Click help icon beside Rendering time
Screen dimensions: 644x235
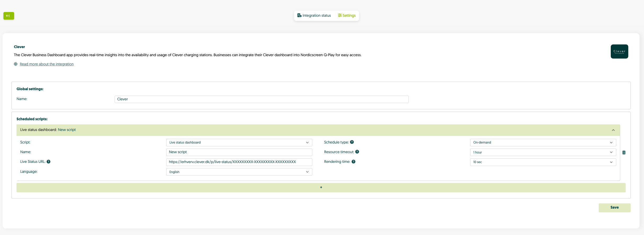point(353,162)
